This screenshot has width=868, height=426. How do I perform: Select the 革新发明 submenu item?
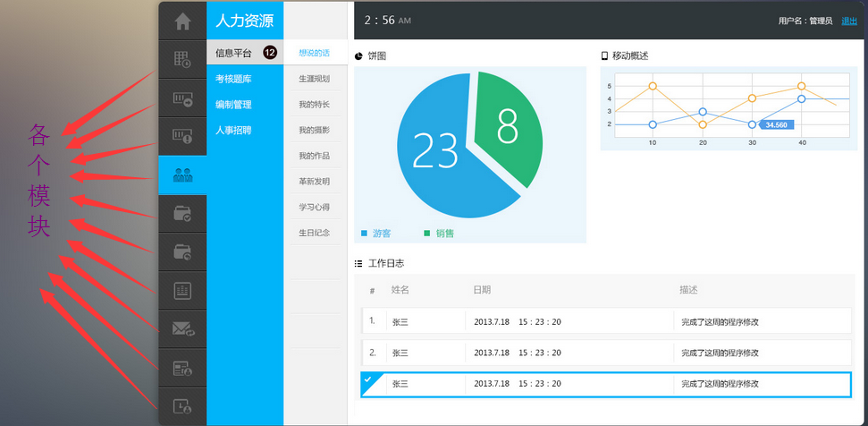(x=315, y=181)
